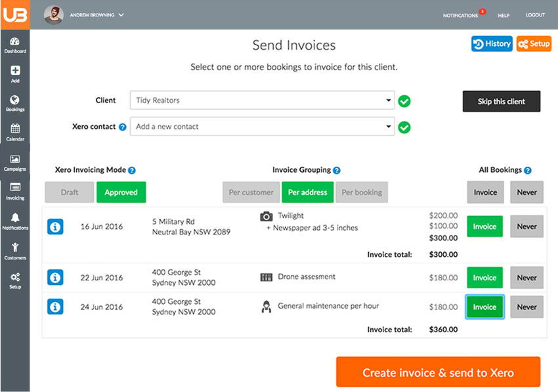Screen dimensions: 558x392
Task: Go to the Campaigns section
Action: [x=14, y=163]
